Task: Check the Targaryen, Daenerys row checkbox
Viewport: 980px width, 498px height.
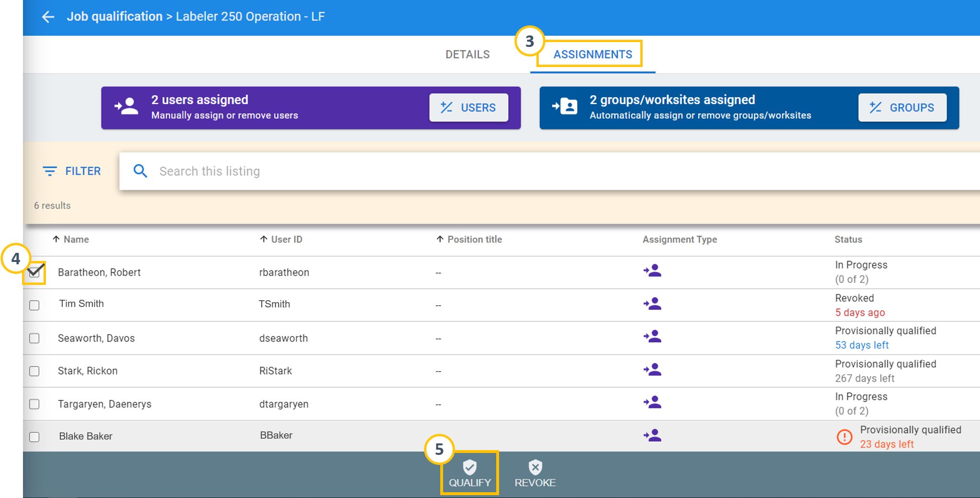Action: coord(34,404)
